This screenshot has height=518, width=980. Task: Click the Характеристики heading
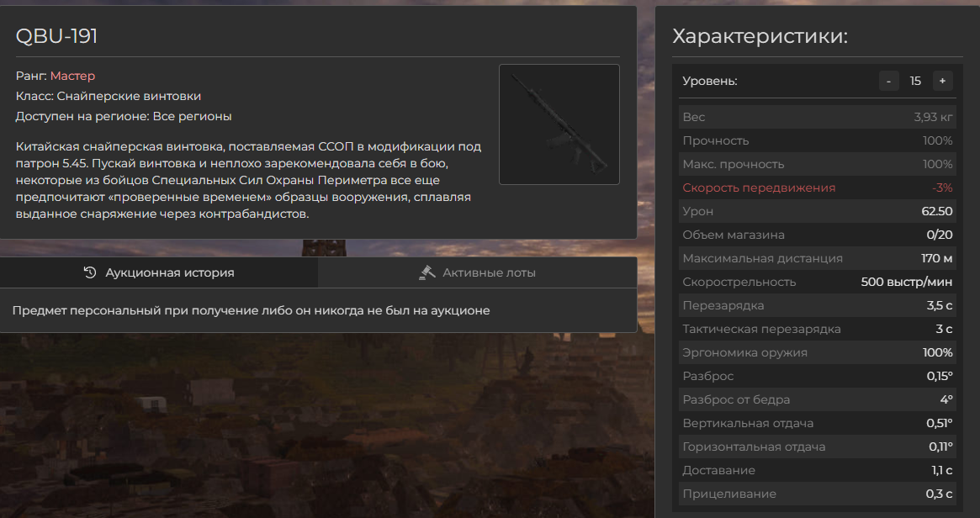point(760,36)
